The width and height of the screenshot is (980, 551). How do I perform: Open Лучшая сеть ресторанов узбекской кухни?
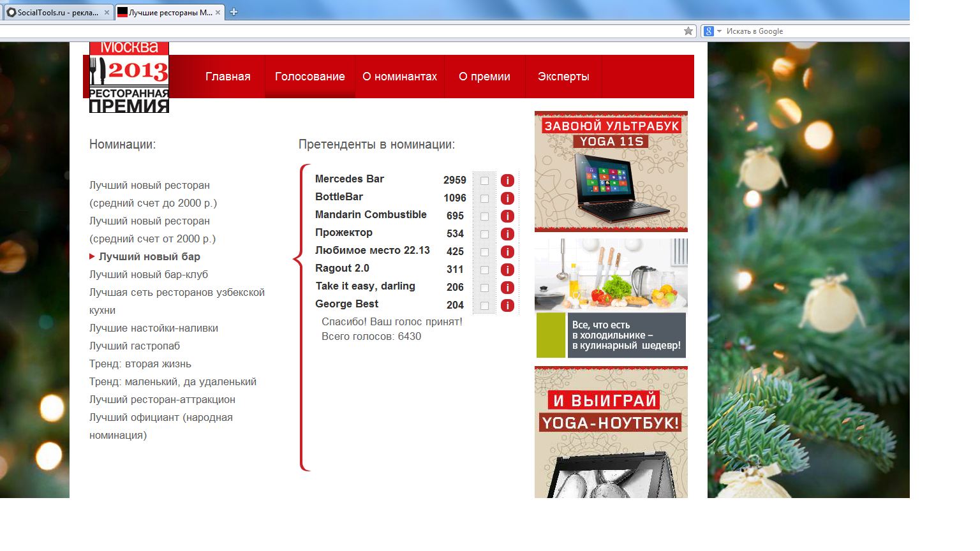[177, 301]
